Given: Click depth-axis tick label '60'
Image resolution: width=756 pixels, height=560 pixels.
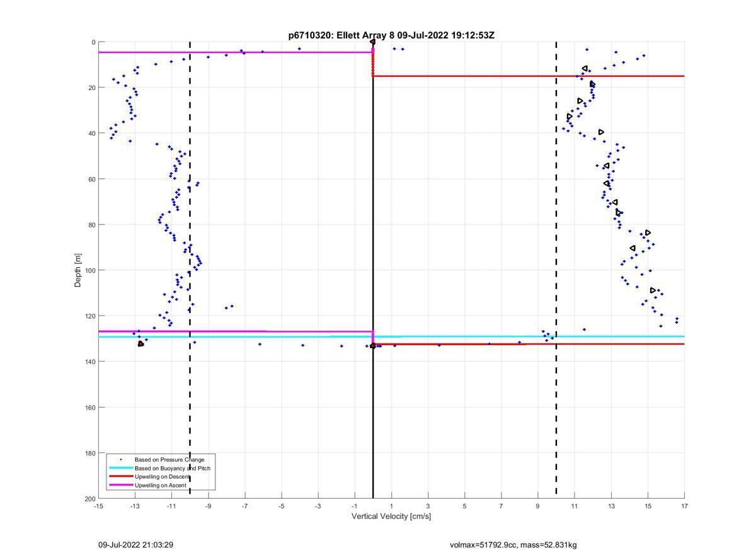Looking at the screenshot, I should (x=91, y=179).
